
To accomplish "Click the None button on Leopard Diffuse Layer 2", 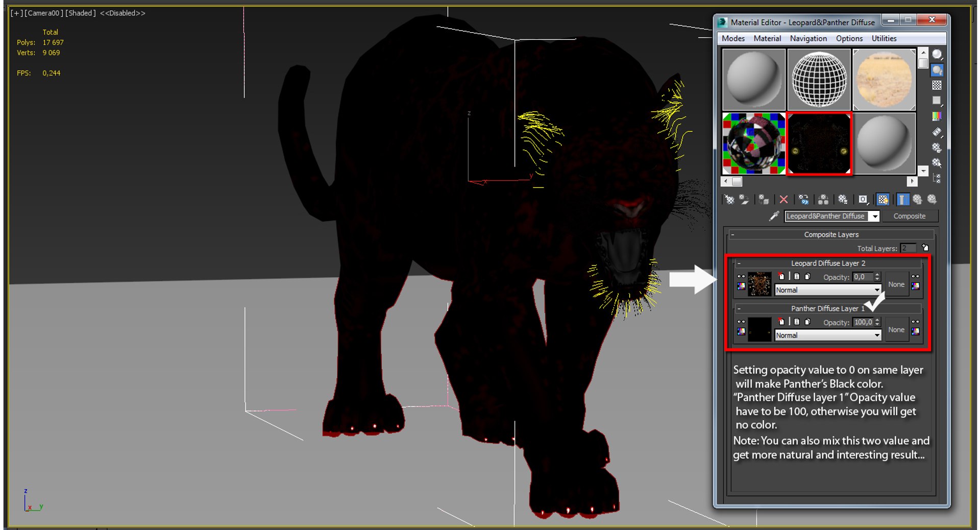I will (x=896, y=284).
